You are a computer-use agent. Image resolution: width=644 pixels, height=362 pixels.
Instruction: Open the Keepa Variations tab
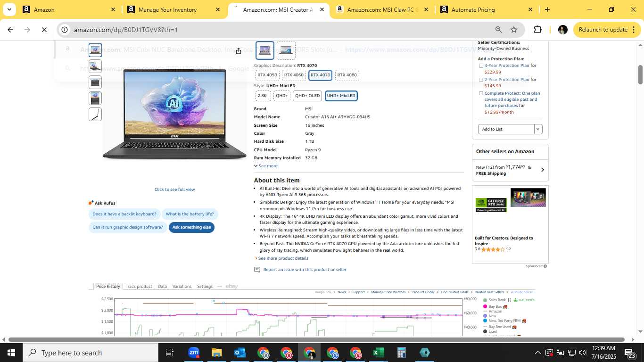[182, 287]
